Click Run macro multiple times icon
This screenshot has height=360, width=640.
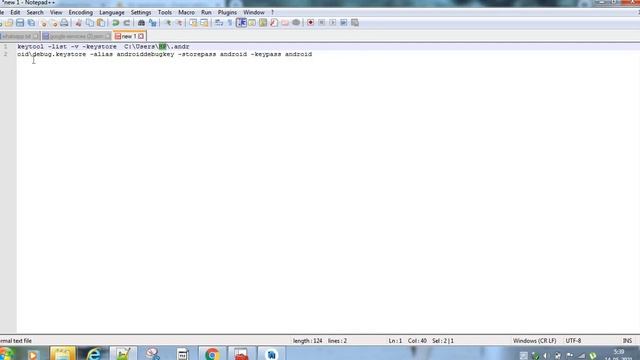(x=344, y=23)
